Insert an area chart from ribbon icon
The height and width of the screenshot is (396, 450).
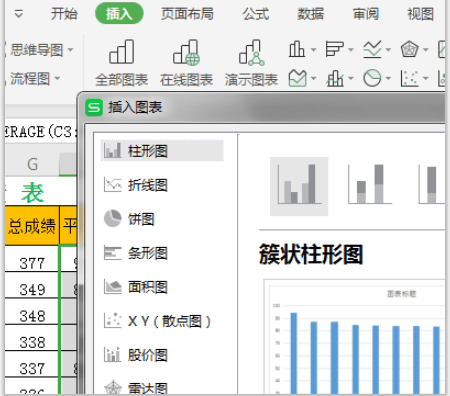tap(297, 78)
